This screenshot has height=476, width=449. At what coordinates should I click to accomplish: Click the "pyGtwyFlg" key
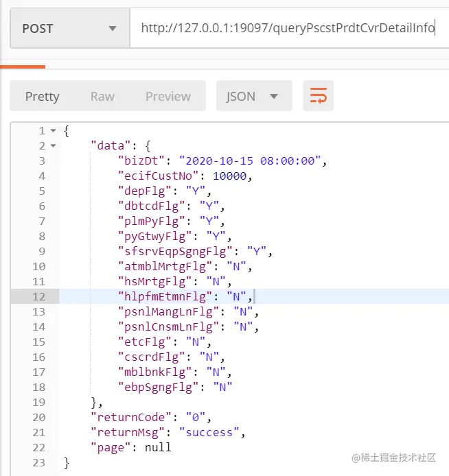155,237
